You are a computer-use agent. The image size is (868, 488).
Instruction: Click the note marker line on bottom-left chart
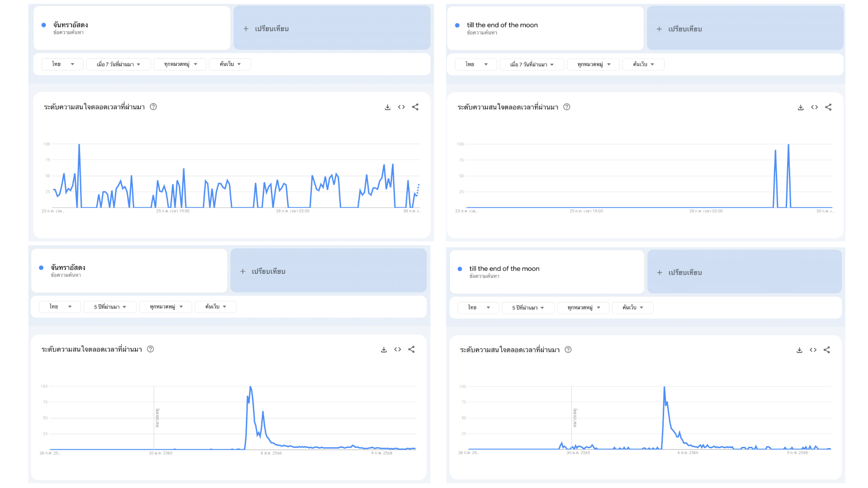154,417
